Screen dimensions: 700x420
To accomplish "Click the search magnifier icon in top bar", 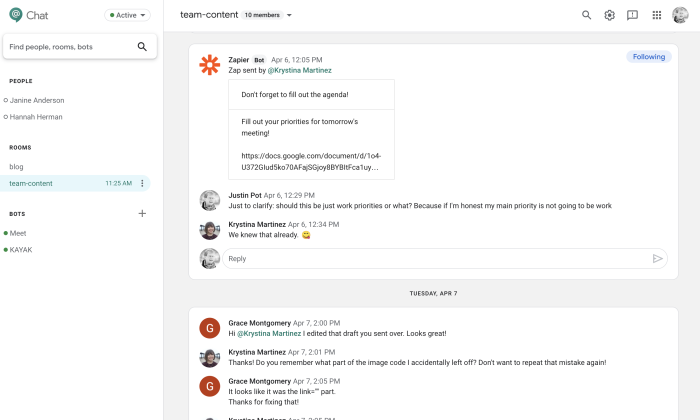I will [x=586, y=15].
